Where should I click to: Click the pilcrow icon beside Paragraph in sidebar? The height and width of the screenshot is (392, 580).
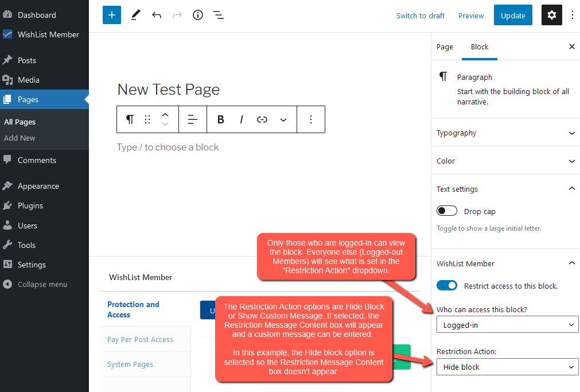pyautogui.click(x=443, y=77)
